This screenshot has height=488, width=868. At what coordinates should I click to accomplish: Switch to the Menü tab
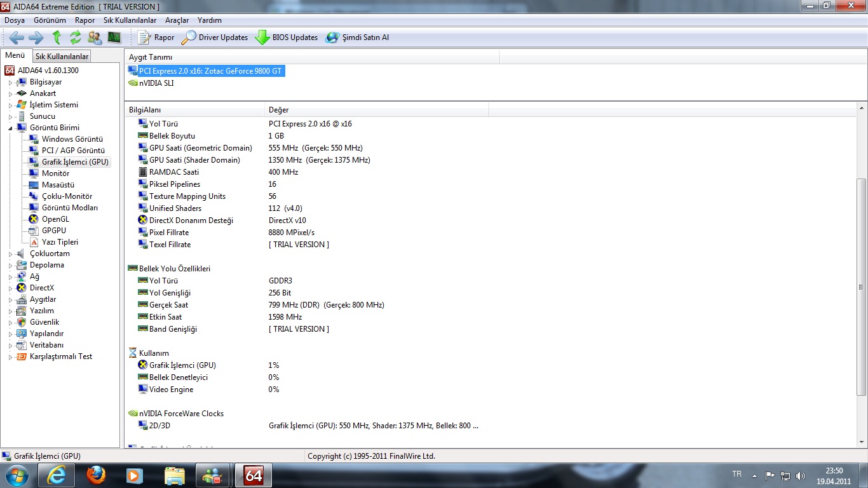click(15, 55)
